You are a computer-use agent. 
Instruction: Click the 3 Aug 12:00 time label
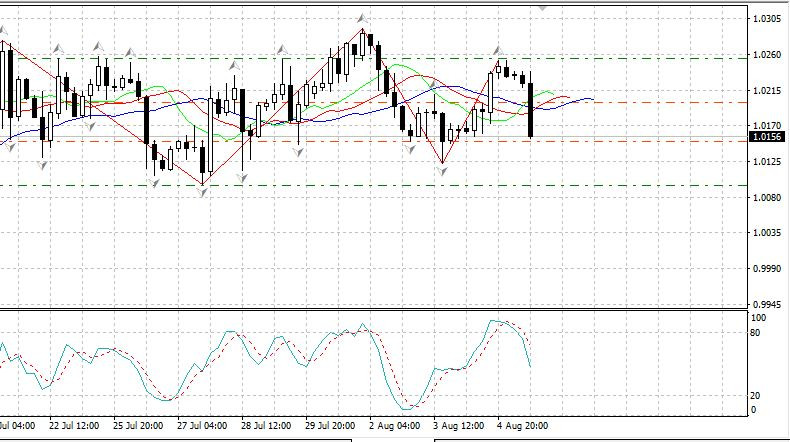click(x=458, y=426)
